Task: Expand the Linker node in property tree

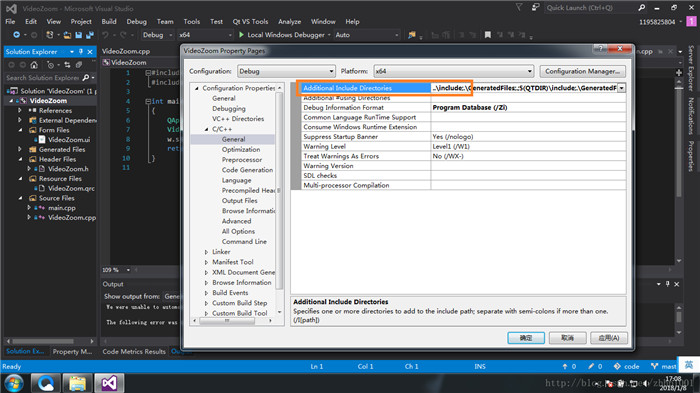Action: [206, 252]
